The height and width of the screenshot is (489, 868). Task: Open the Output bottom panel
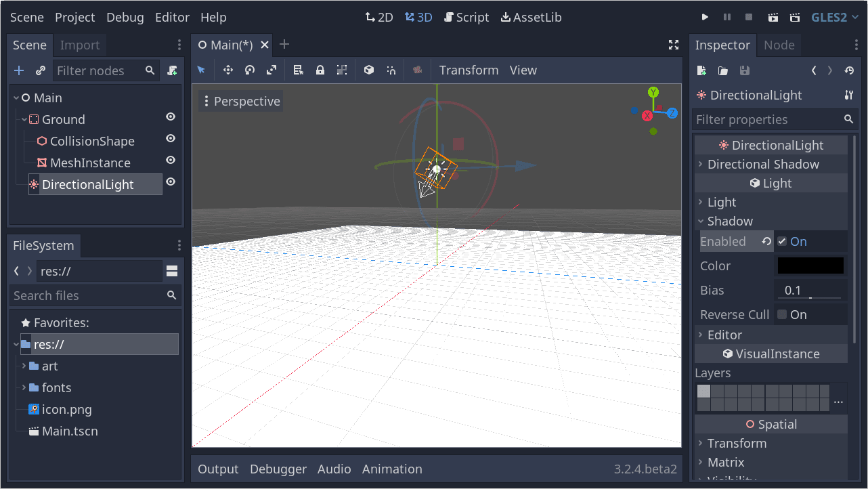click(x=218, y=469)
